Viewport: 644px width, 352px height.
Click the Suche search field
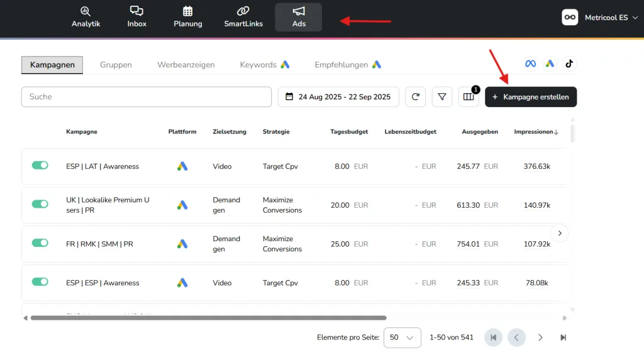click(x=146, y=97)
